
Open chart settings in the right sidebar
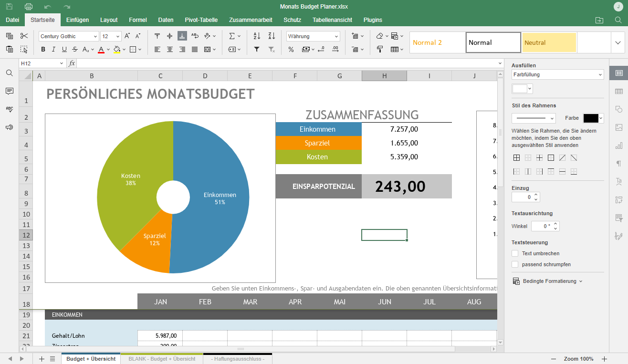coord(619,146)
